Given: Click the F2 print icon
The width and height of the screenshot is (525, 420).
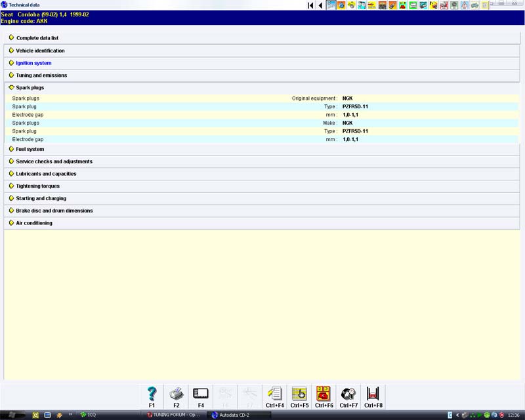Looking at the screenshot, I should [x=177, y=394].
